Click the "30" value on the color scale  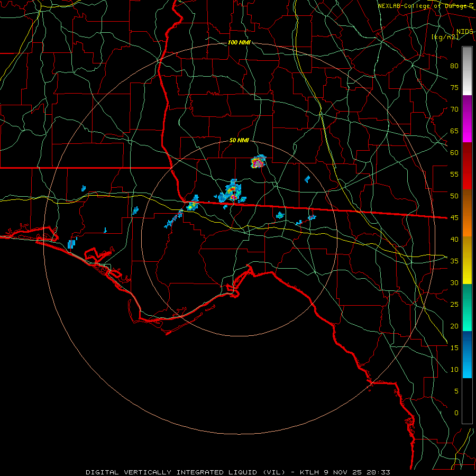[x=454, y=282]
